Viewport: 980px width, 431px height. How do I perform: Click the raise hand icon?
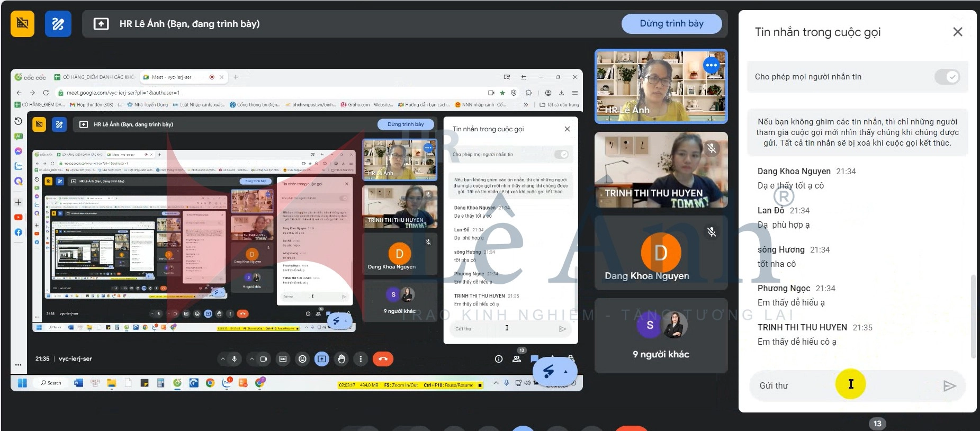click(341, 359)
